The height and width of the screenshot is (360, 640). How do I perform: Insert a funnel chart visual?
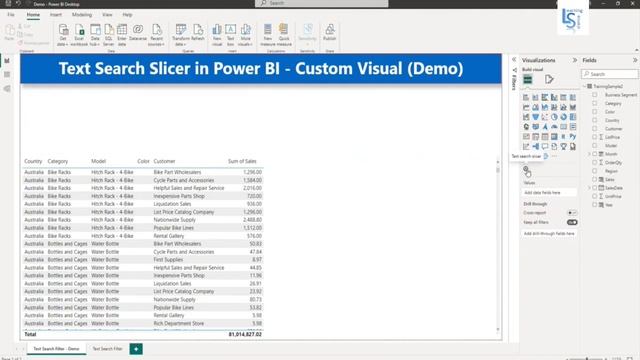tap(536, 117)
